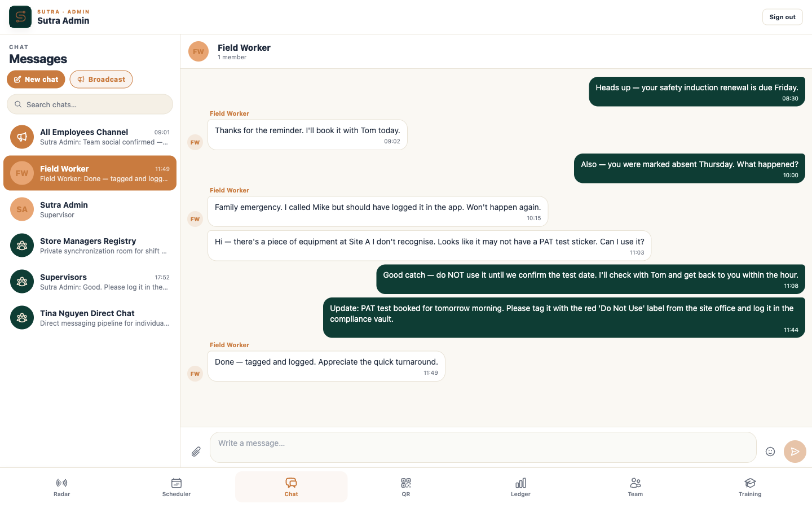Open the Team tab

(636, 487)
